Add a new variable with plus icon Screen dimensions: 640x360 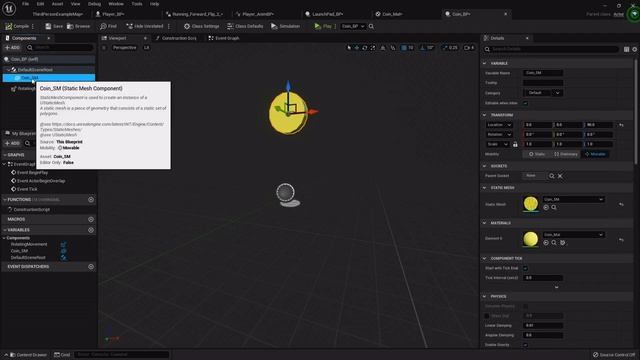coord(91,230)
